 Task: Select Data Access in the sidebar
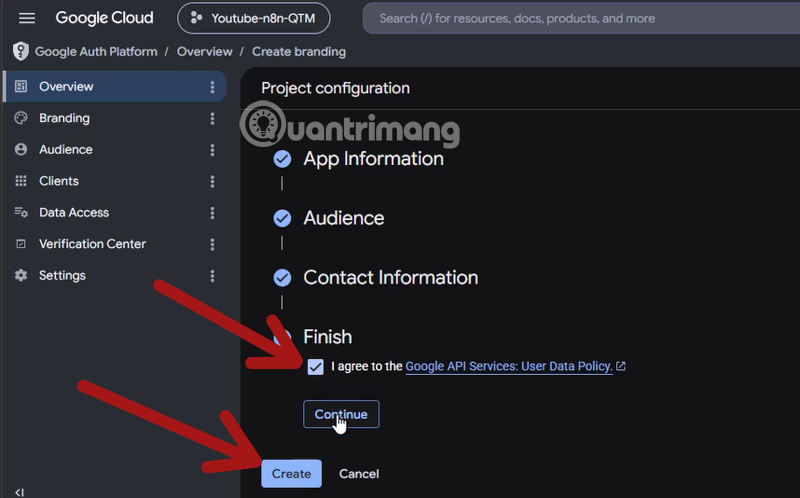click(115, 213)
